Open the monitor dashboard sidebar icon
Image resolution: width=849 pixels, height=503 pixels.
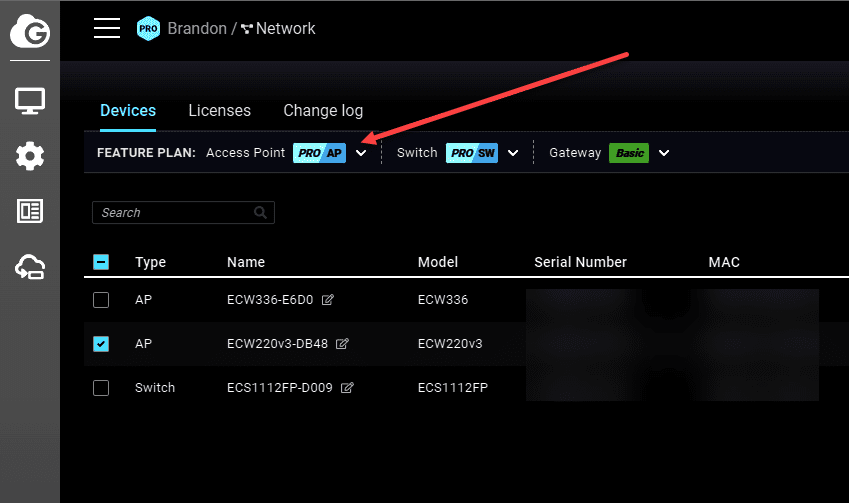(x=29, y=100)
